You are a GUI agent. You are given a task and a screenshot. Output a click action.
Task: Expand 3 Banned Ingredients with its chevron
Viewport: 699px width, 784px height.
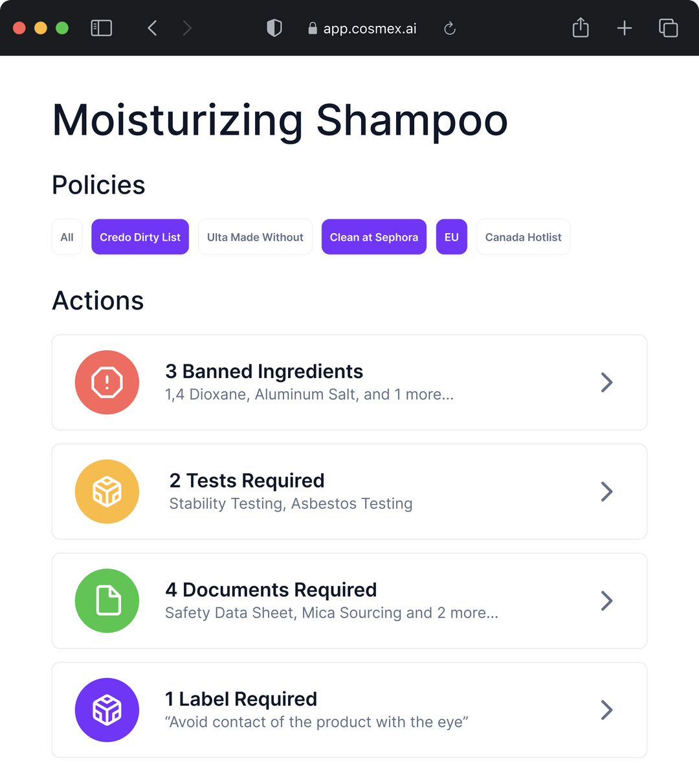[606, 382]
